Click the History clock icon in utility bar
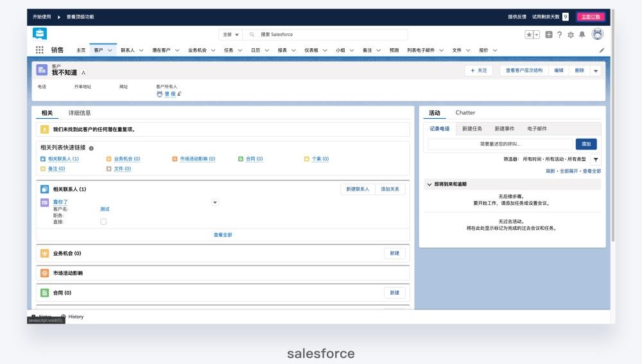The height and width of the screenshot is (364, 642). pyautogui.click(x=63, y=316)
